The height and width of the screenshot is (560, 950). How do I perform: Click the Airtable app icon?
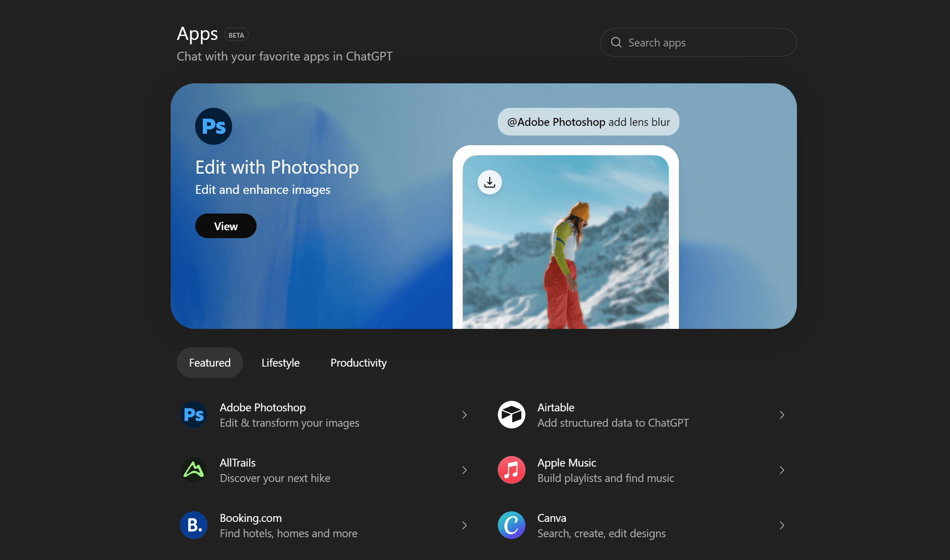(511, 415)
